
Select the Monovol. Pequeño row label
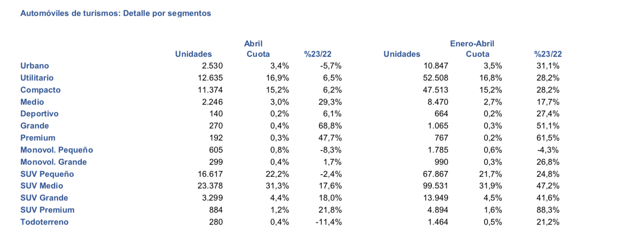tap(57, 150)
